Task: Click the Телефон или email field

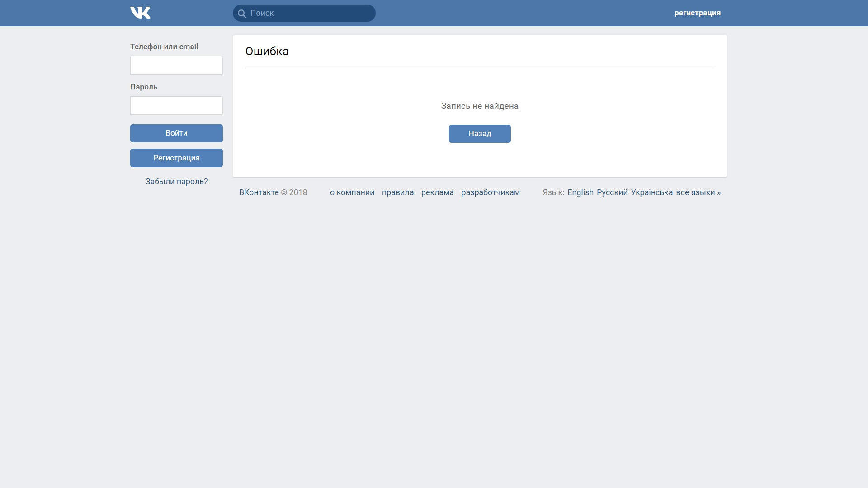Action: tap(176, 66)
